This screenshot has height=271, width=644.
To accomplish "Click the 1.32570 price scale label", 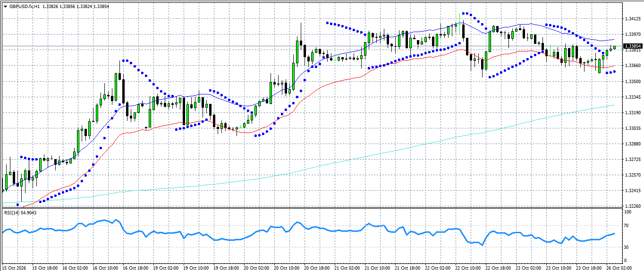I will tap(633, 175).
